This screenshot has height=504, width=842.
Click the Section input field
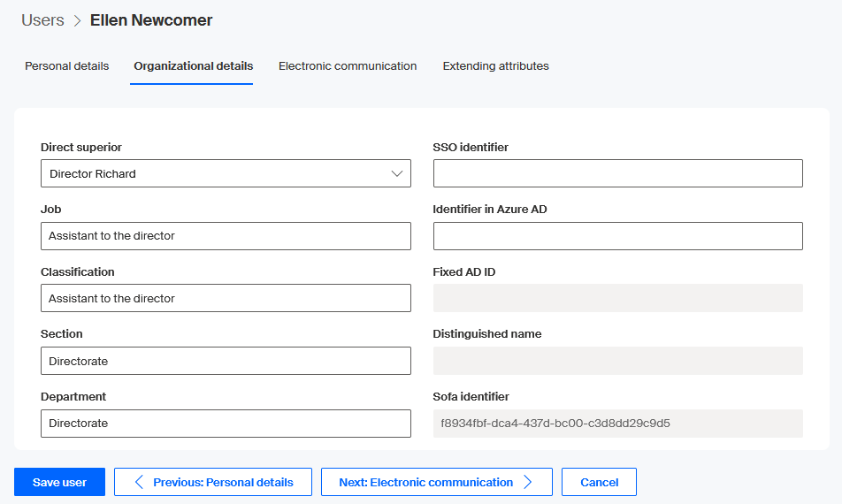[226, 362]
